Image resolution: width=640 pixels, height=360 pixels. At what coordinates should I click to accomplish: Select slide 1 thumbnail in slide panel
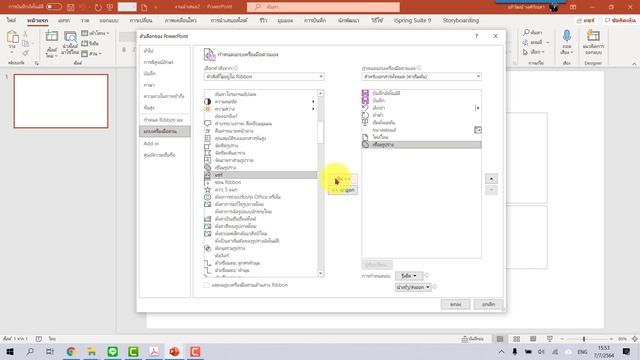click(x=61, y=101)
